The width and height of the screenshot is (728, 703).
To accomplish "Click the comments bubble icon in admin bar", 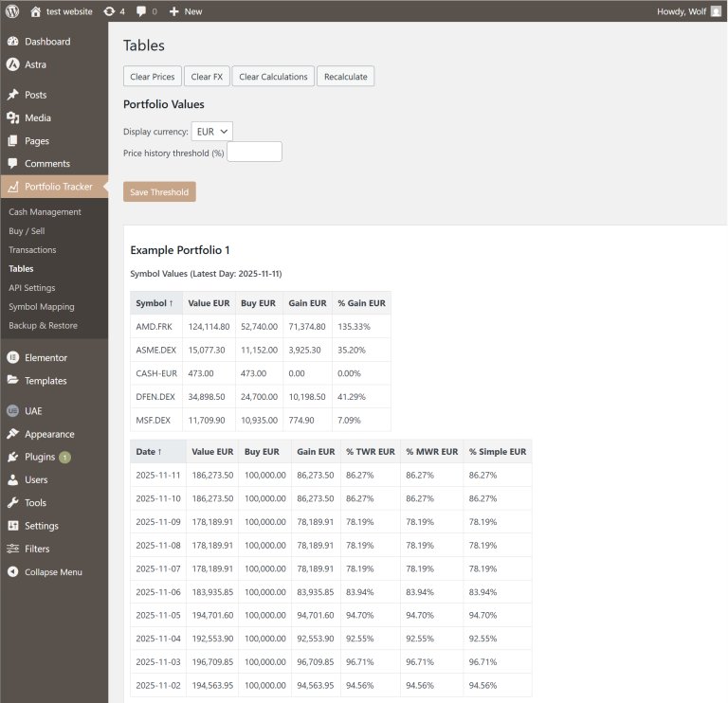I will pos(141,11).
